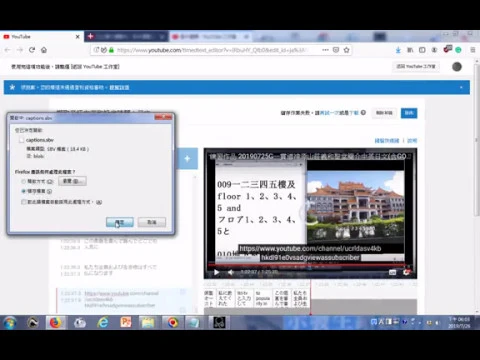Click the video player volume speaker icon
Image resolution: width=480 pixels, height=360 pixels.
[230, 272]
